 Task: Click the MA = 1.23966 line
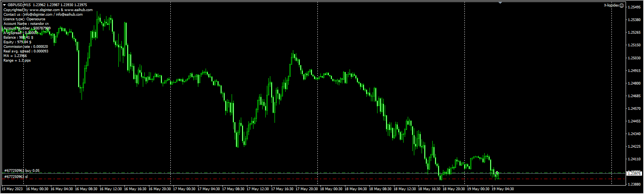15,56
